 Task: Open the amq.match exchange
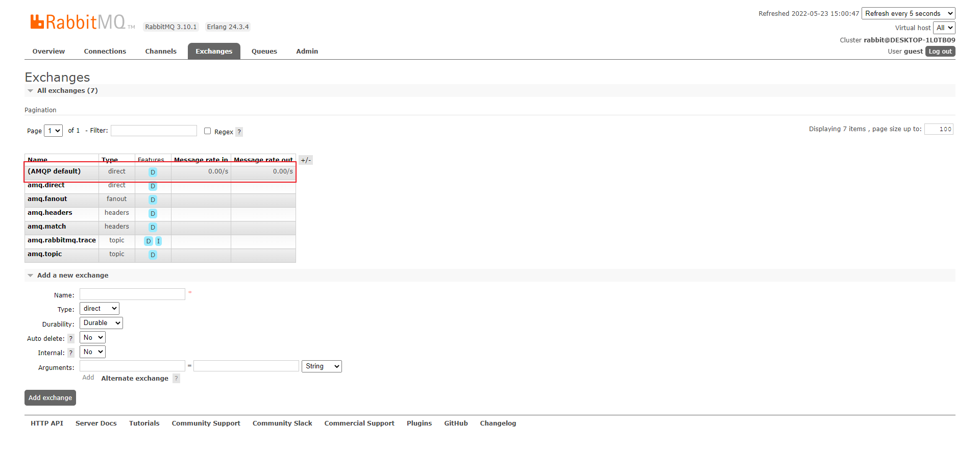coord(46,226)
